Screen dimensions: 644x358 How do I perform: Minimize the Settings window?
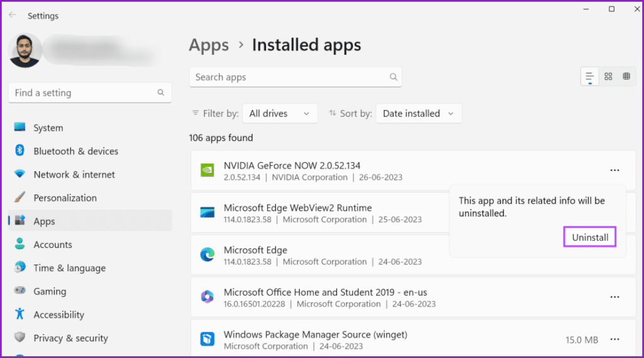point(586,9)
